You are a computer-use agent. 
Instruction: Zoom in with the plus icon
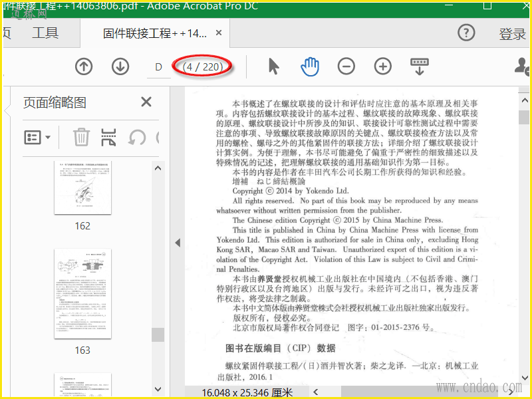(383, 66)
